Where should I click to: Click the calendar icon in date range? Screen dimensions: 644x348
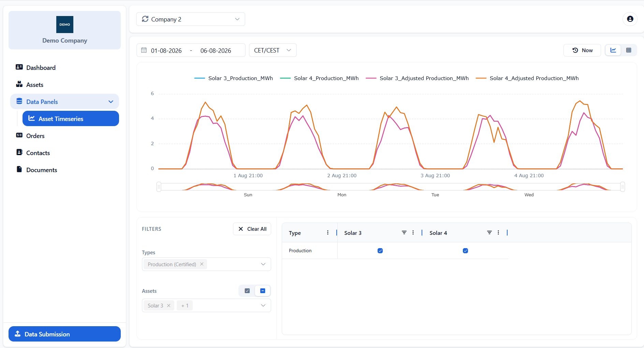click(x=144, y=50)
